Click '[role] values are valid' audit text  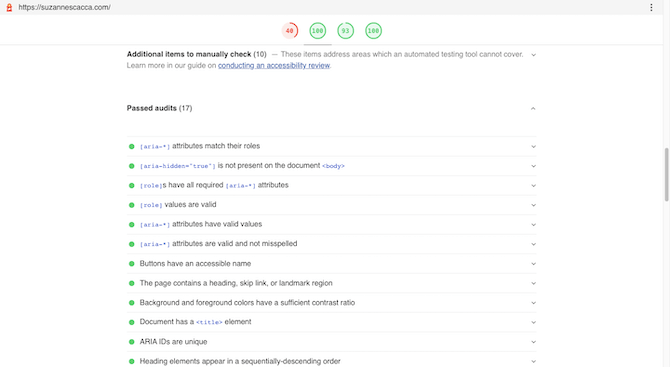tap(178, 205)
